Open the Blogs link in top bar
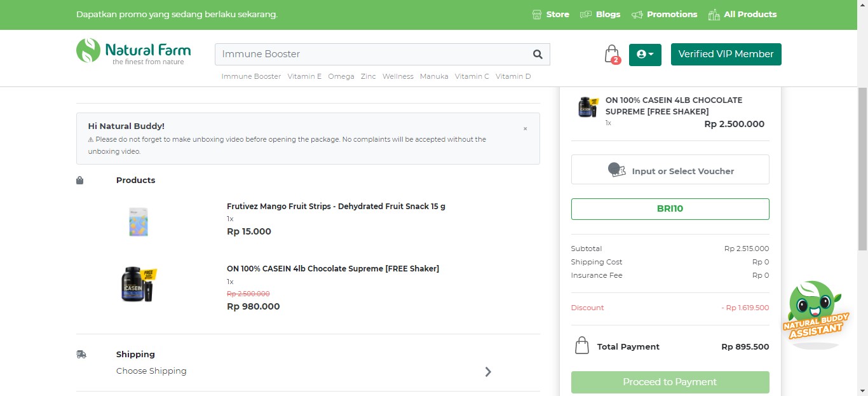The width and height of the screenshot is (868, 396). (607, 14)
